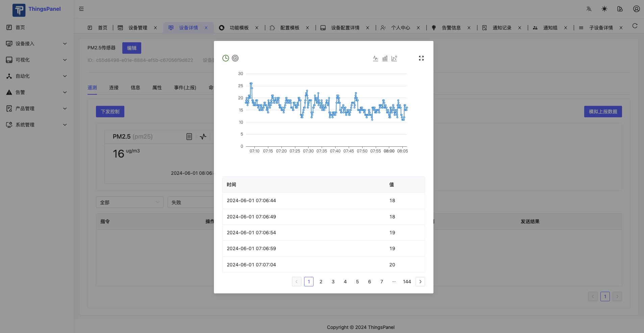Close the 通知组 tab
Screen dimensions: 644x333
click(x=566, y=28)
